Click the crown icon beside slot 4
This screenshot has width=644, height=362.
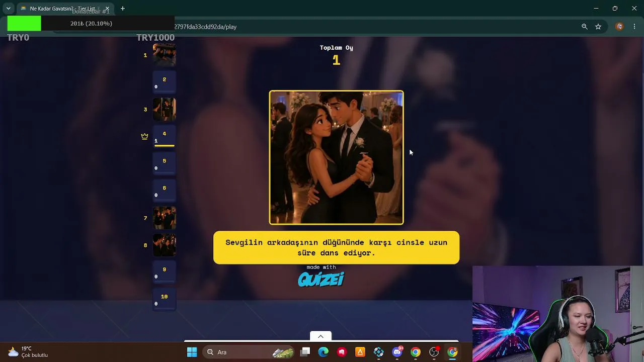pos(144,136)
